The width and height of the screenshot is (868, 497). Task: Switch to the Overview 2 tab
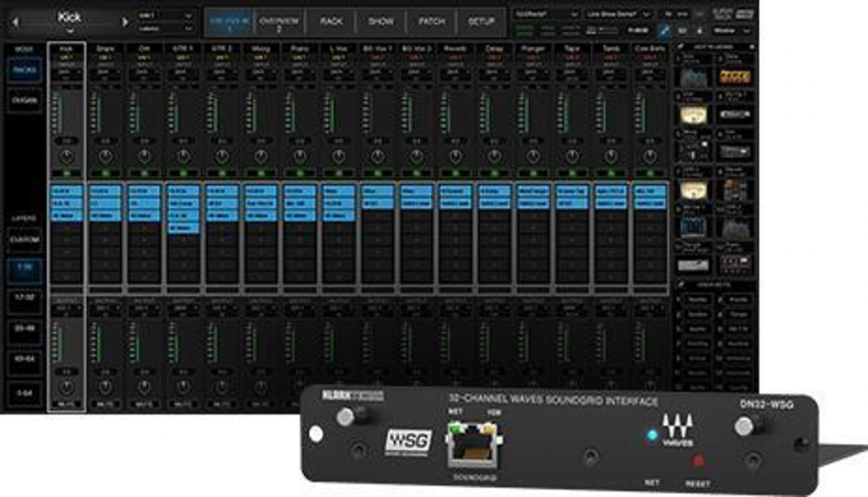pos(279,22)
